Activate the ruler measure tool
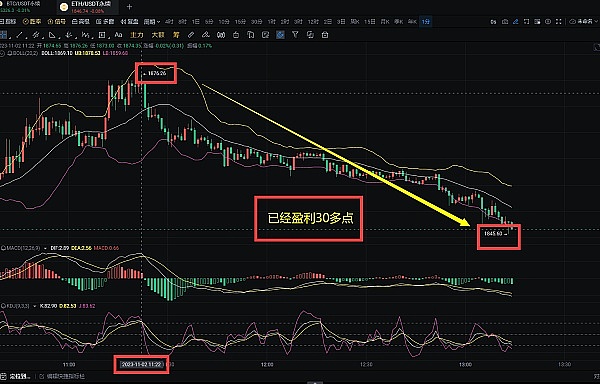The height and width of the screenshot is (384, 600). tap(190, 35)
